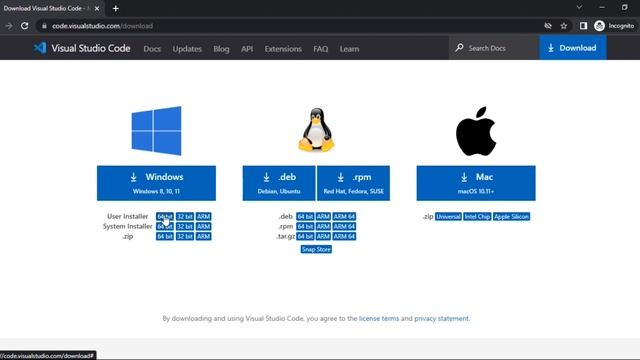Click the Incognito profile icon
Screen dimensions: 640x360
pyautogui.click(x=599, y=26)
